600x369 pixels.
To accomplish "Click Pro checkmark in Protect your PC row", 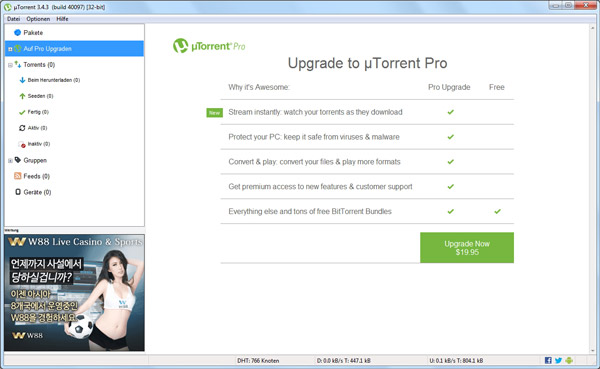I will (451, 137).
